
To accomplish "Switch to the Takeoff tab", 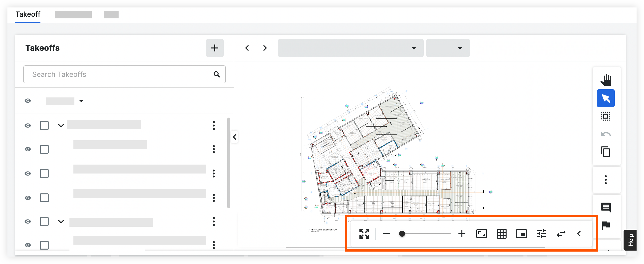I will (28, 14).
